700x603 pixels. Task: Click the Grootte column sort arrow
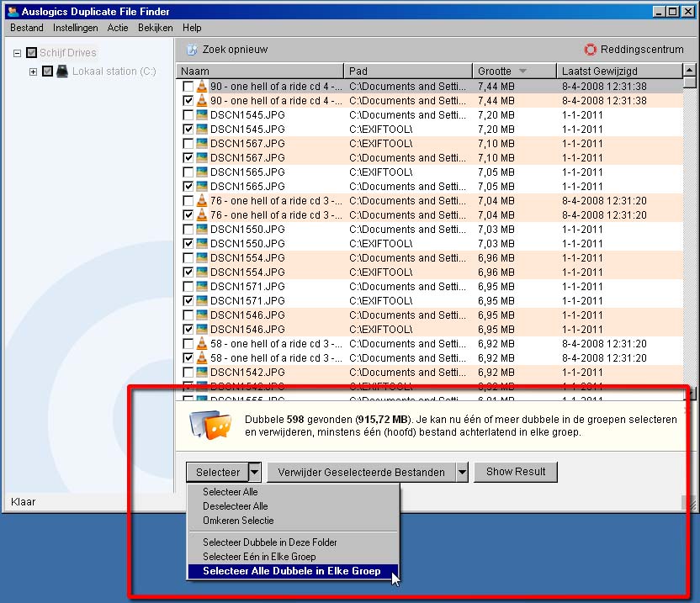click(522, 71)
